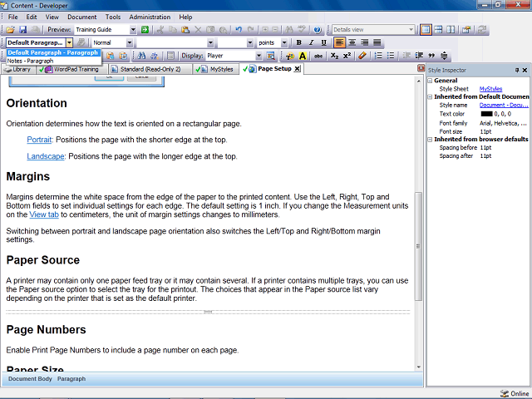Open text color palette icon
The width and height of the screenshot is (532, 399).
[x=290, y=56]
